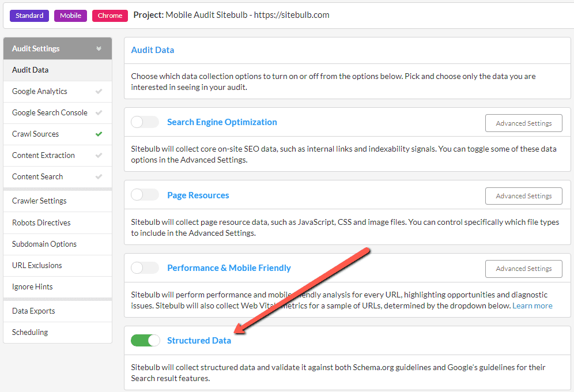Open the Crawl Sources section

[x=58, y=134]
